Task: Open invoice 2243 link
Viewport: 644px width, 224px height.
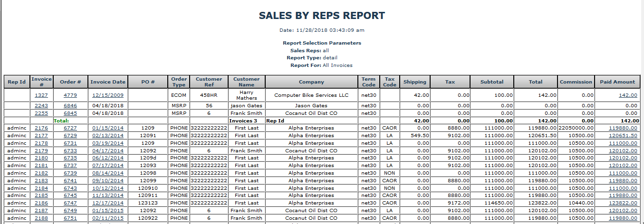Action: pos(41,106)
